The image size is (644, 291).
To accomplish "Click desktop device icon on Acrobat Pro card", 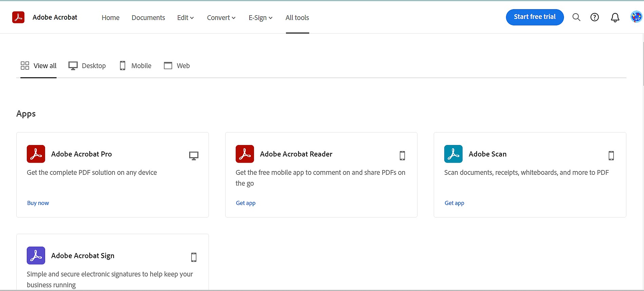I will pos(194,156).
